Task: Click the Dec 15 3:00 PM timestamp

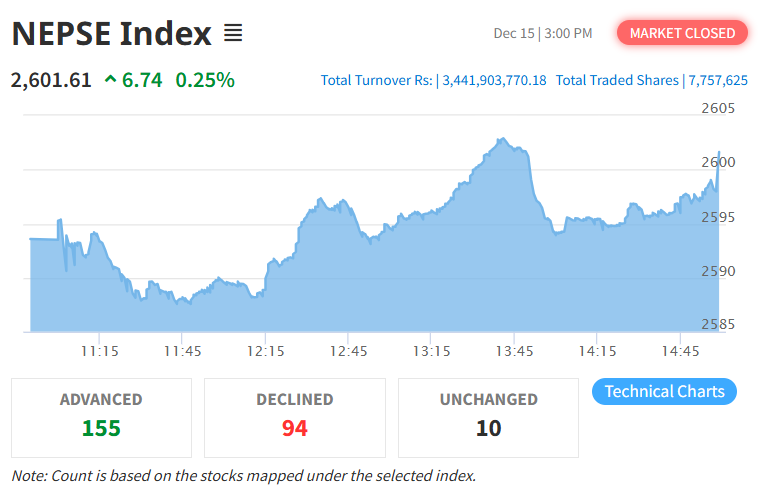Action: (543, 34)
